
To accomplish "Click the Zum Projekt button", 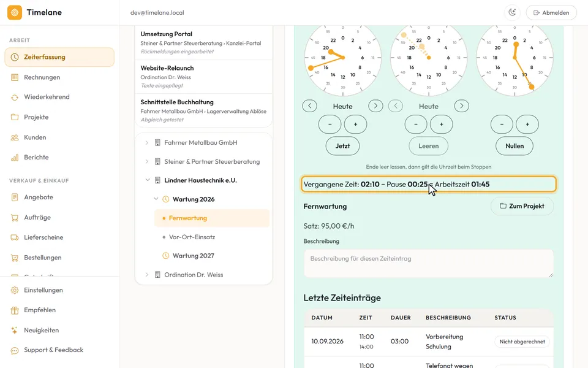I will 522,206.
